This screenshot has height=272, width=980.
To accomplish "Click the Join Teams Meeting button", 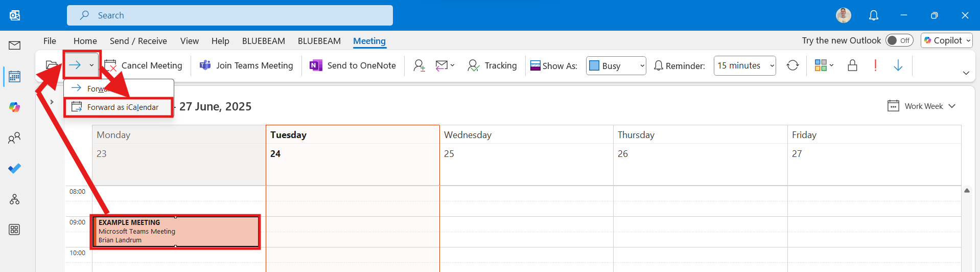I will tap(246, 65).
